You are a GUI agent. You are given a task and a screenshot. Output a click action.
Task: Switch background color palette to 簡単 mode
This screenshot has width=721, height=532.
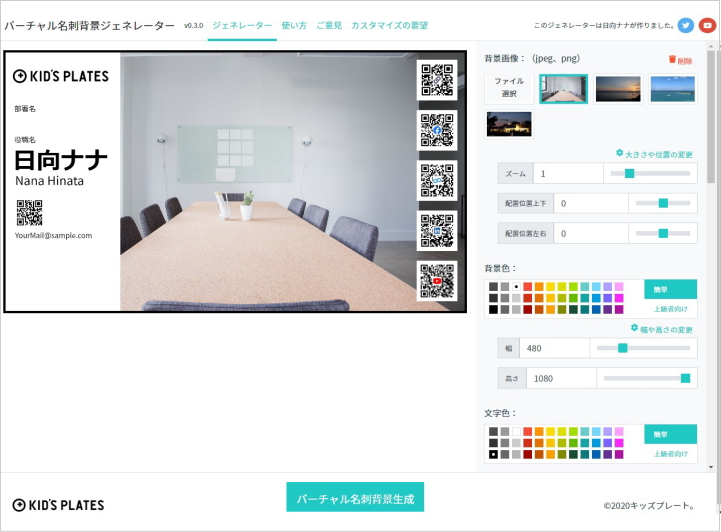coord(670,289)
